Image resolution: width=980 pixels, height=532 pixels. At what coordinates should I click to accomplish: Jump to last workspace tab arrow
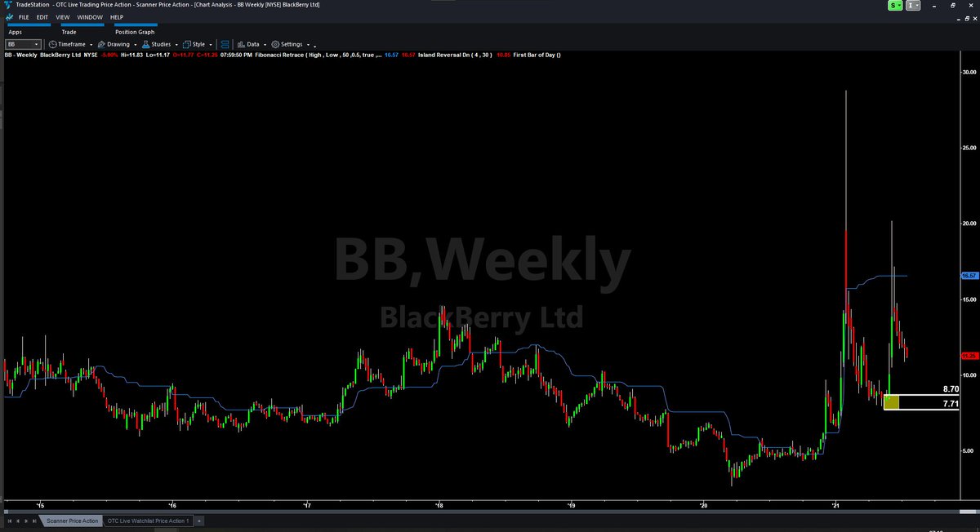[x=36, y=520]
